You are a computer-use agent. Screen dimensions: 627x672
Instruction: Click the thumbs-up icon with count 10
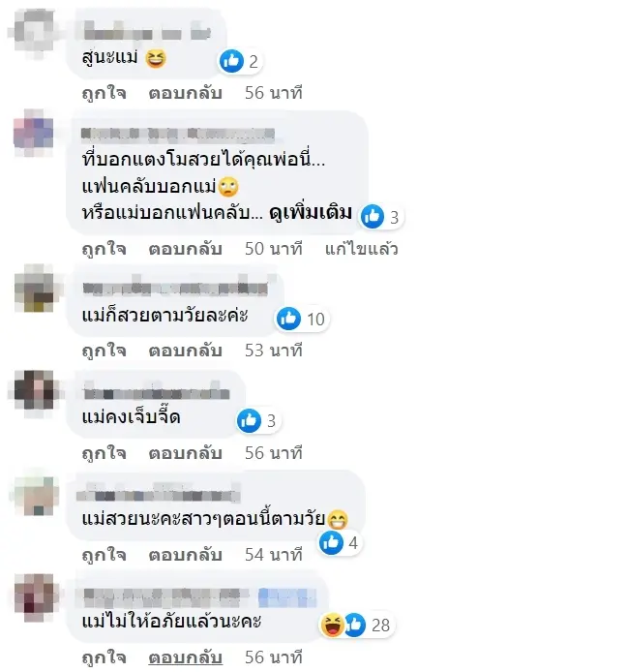[x=288, y=319]
